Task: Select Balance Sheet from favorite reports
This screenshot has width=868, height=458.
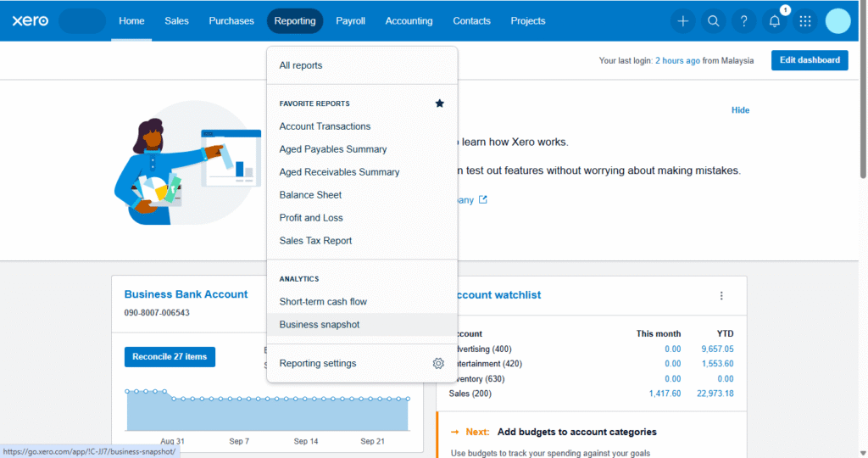Action: (310, 195)
